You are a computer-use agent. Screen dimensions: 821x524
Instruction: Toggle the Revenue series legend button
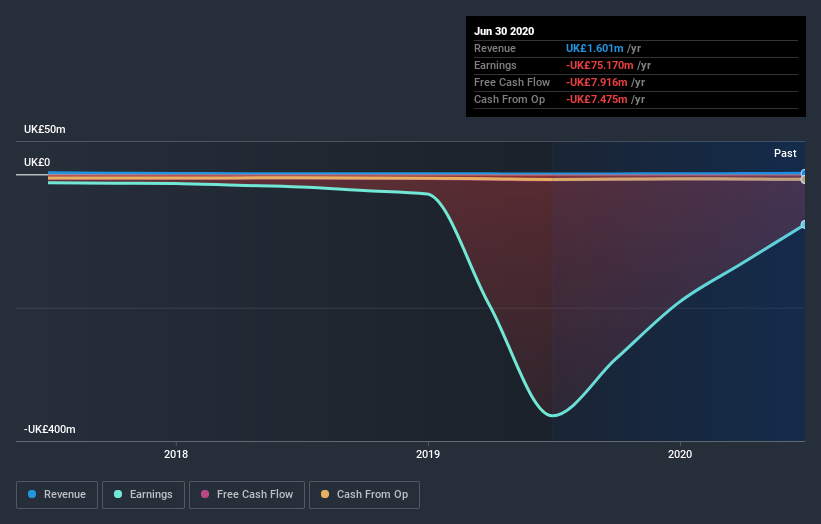(x=57, y=495)
